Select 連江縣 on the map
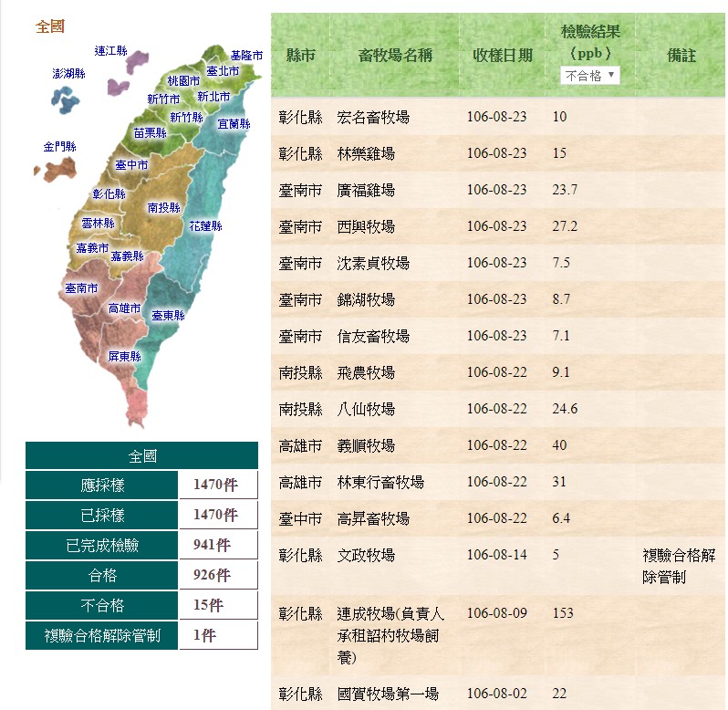The height and width of the screenshot is (710, 728). (x=111, y=51)
